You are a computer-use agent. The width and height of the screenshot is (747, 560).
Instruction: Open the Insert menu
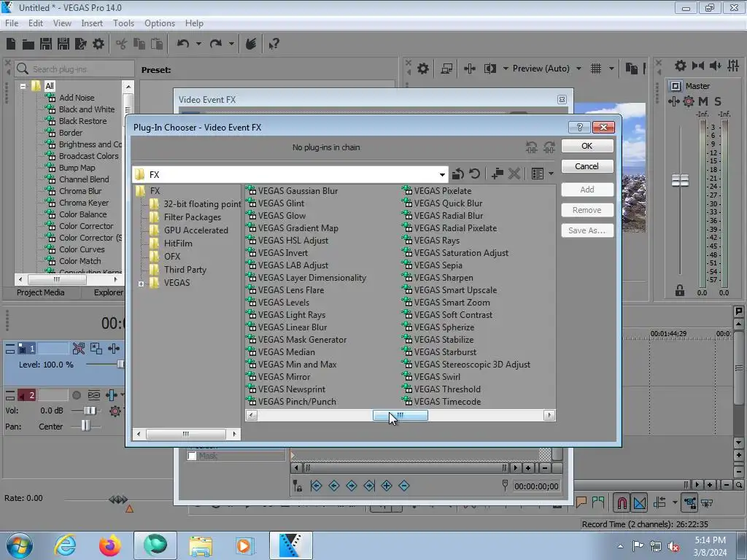(91, 23)
